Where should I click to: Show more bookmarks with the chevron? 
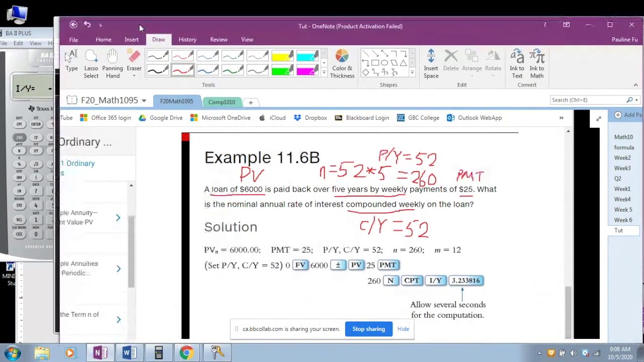point(561,118)
